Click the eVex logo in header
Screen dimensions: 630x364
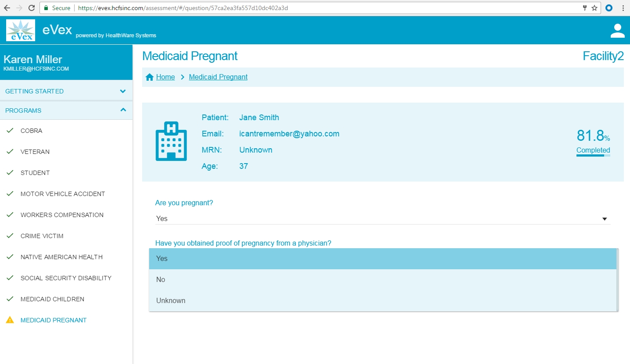(x=21, y=31)
